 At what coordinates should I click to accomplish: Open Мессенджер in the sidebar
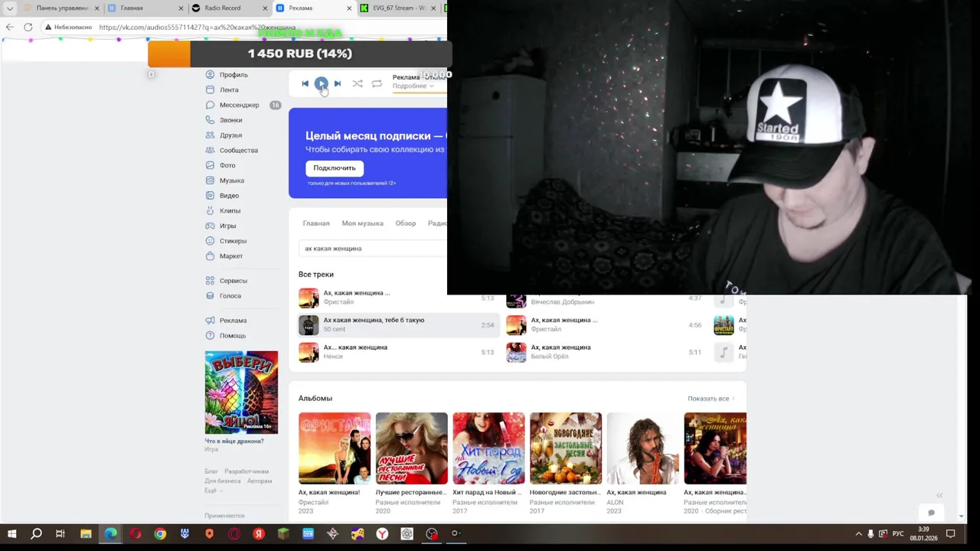[233, 105]
